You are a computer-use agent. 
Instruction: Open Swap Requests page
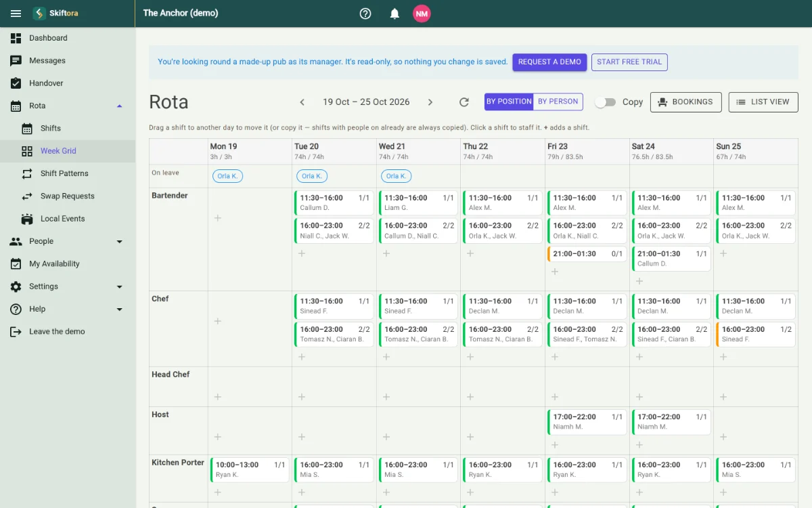[68, 196]
